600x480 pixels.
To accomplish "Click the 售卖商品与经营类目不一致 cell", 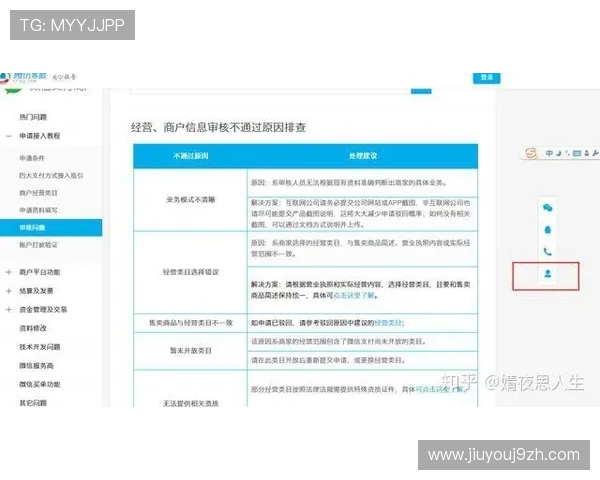I will (x=191, y=323).
